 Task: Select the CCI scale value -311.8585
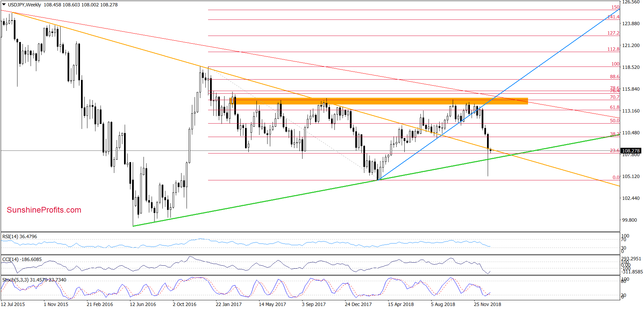coord(632,272)
